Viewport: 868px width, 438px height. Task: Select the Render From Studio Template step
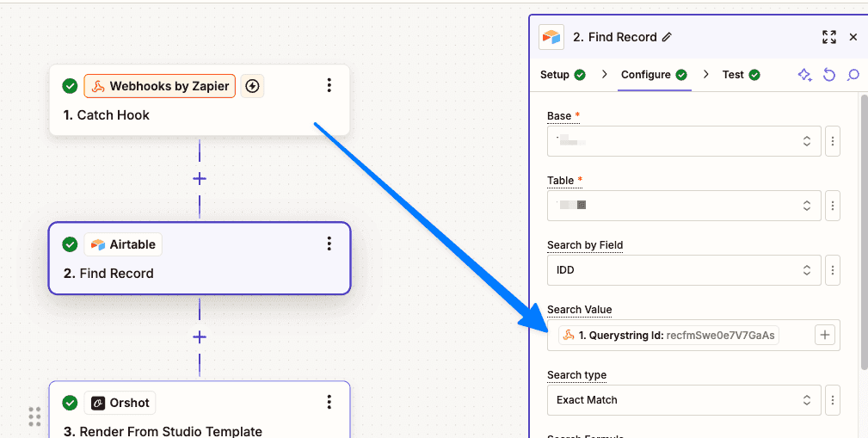point(200,410)
